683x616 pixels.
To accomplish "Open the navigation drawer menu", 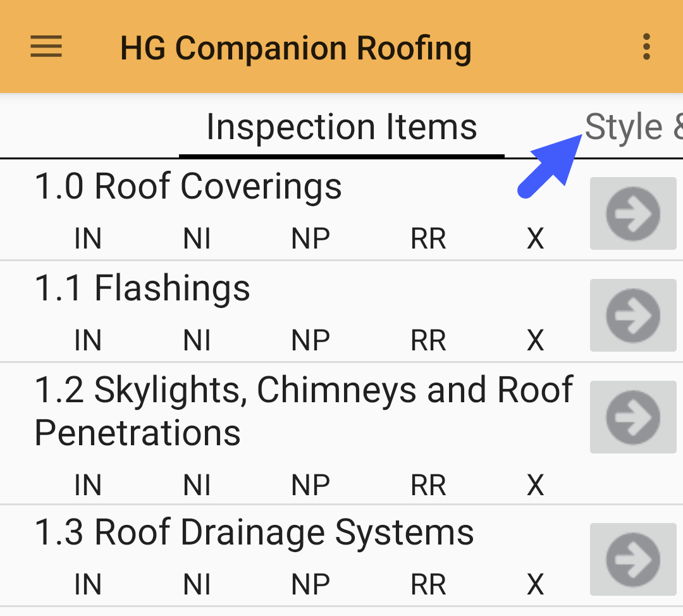I will (x=45, y=47).
